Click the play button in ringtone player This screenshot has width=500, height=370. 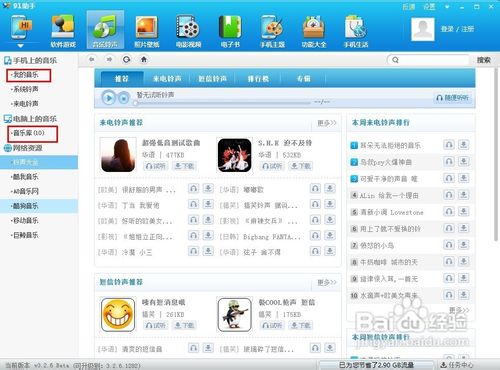click(x=109, y=98)
